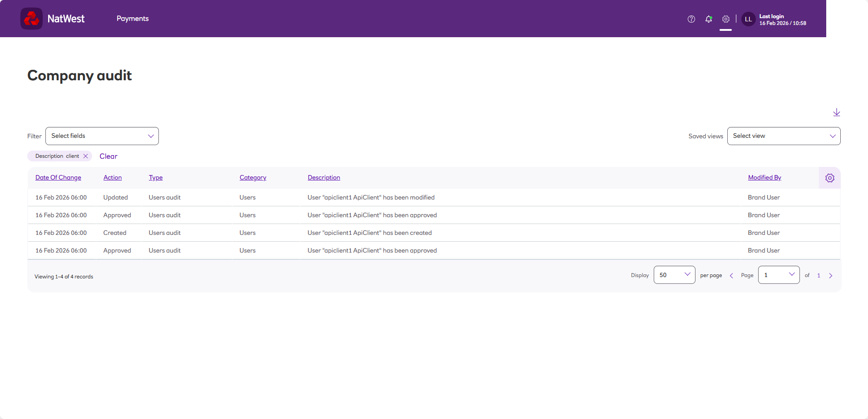Expand the Select fields filter dropdown
This screenshot has height=419, width=868.
102,136
